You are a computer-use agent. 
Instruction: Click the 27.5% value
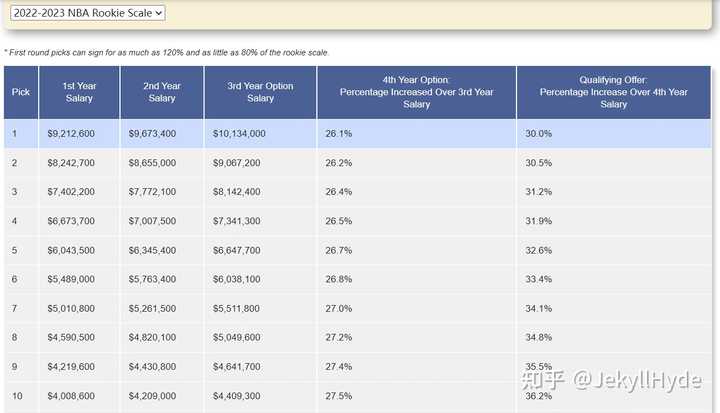(x=339, y=396)
